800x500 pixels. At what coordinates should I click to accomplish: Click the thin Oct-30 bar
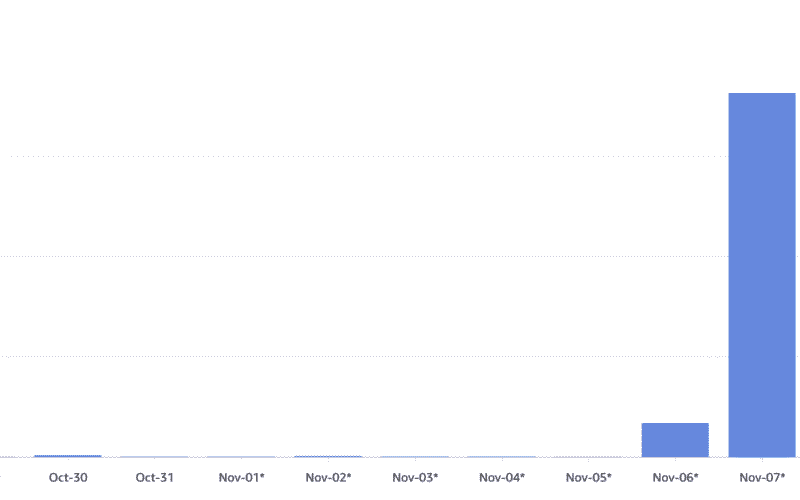(68, 456)
